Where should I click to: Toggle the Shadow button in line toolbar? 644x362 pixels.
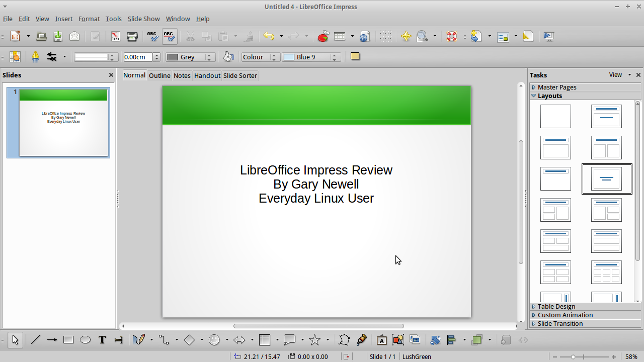(x=355, y=56)
